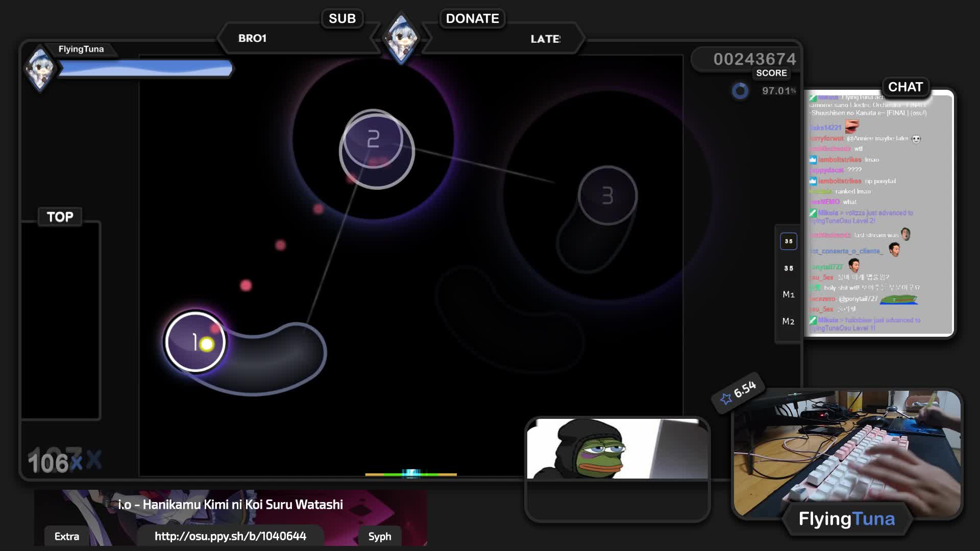Open the TOP panel header

(60, 217)
